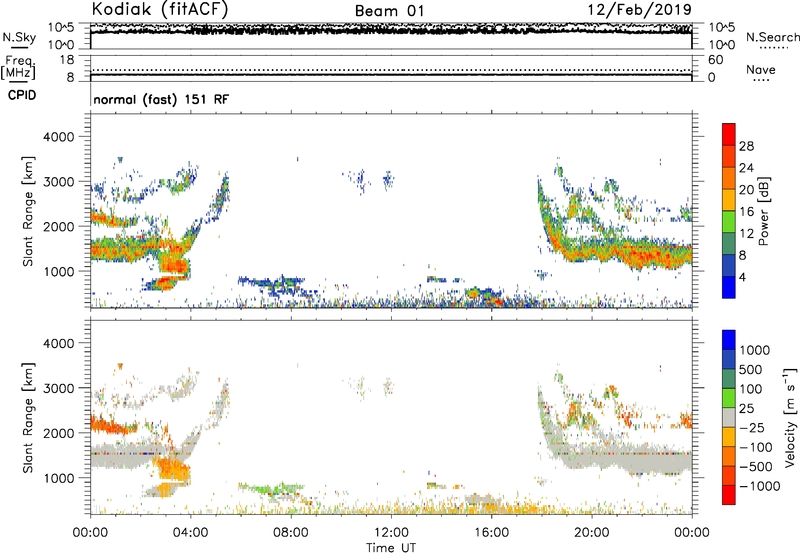Click the '20:00' time axis tick label
Image resolution: width=800 pixels, height=554 pixels.
[591, 533]
